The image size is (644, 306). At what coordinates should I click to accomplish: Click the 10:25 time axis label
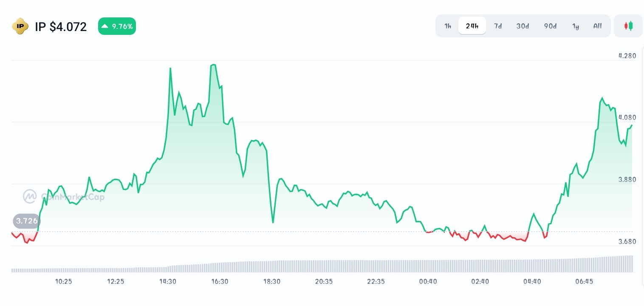(x=64, y=281)
